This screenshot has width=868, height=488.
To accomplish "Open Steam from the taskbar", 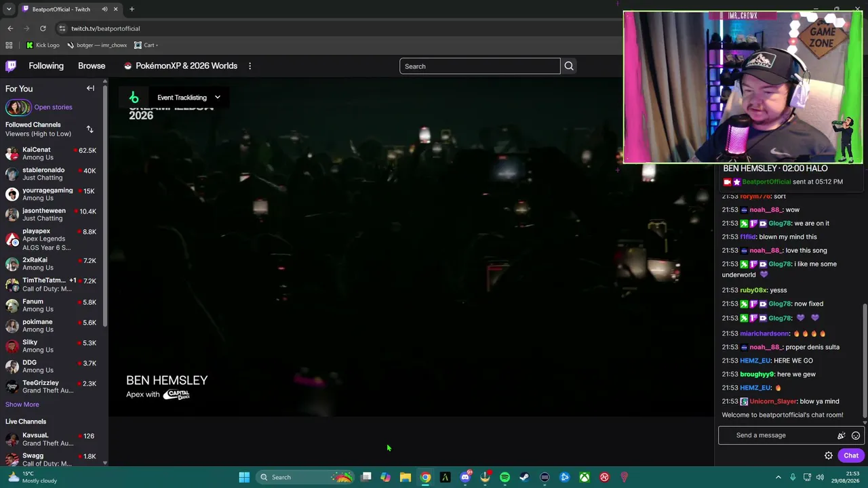I will (524, 477).
